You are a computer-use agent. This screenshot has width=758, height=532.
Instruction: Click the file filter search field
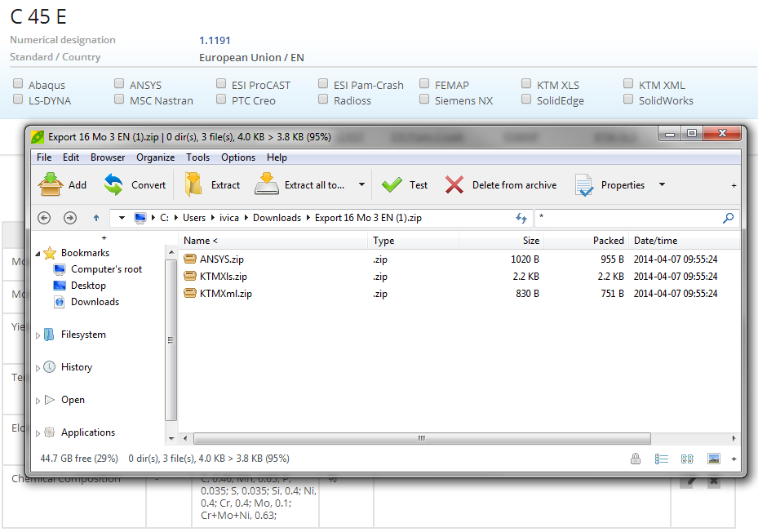coord(628,218)
